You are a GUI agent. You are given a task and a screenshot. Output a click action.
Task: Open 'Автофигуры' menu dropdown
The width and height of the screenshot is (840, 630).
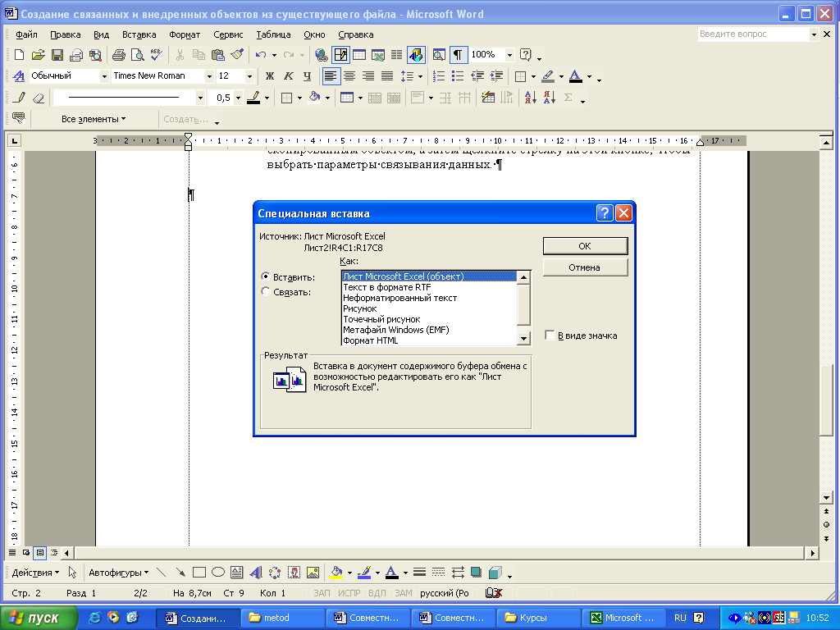coord(118,573)
